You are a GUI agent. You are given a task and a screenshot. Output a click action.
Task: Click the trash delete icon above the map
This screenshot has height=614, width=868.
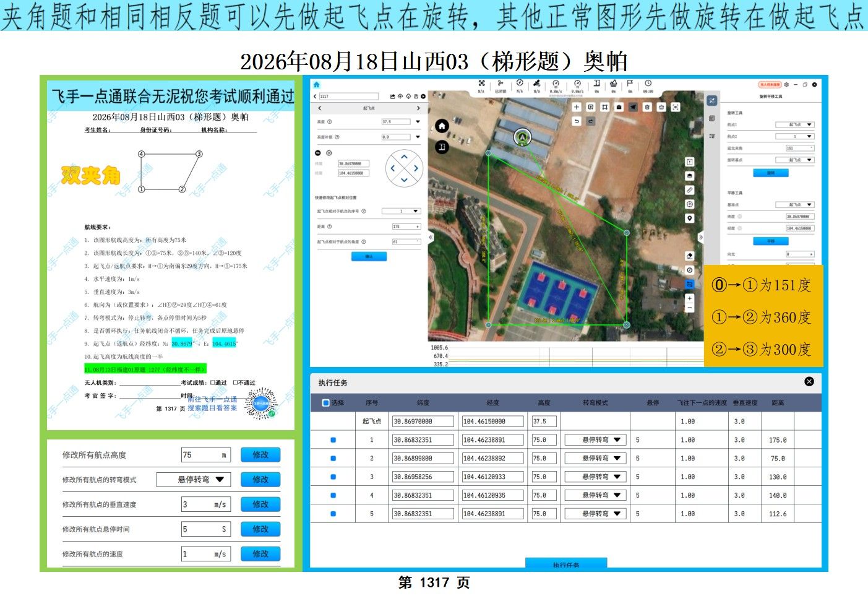647,107
